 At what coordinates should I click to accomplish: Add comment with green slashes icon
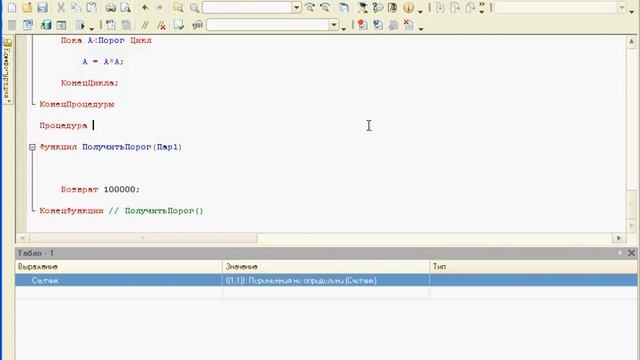[x=145, y=25]
